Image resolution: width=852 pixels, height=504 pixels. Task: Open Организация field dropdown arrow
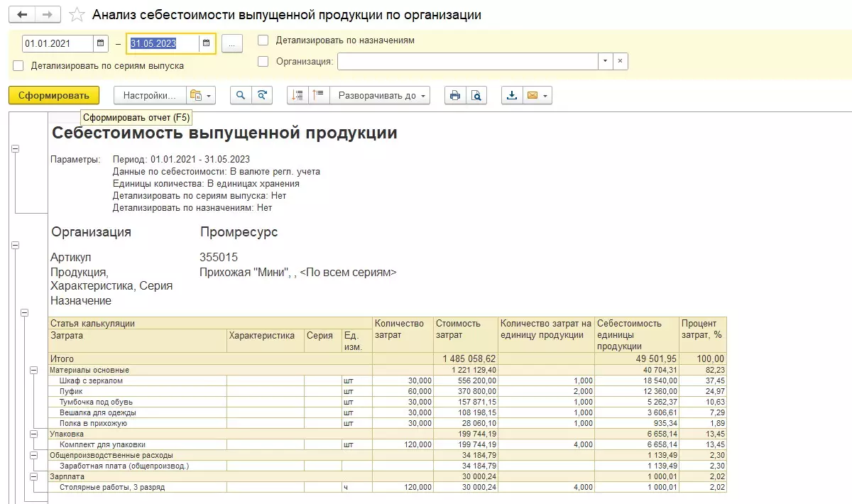click(x=605, y=62)
